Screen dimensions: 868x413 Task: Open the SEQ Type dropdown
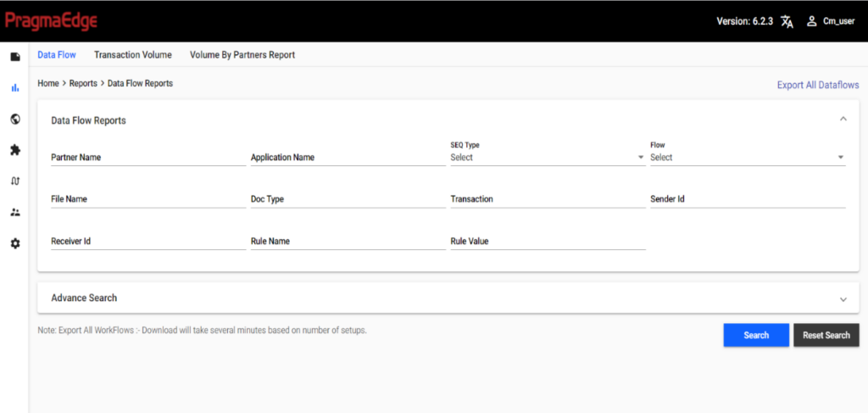[548, 157]
